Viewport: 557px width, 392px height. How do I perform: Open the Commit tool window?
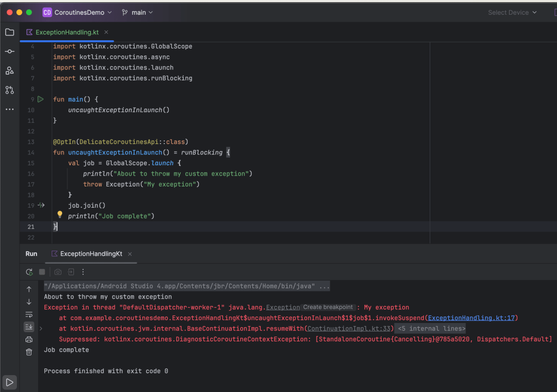click(x=9, y=51)
